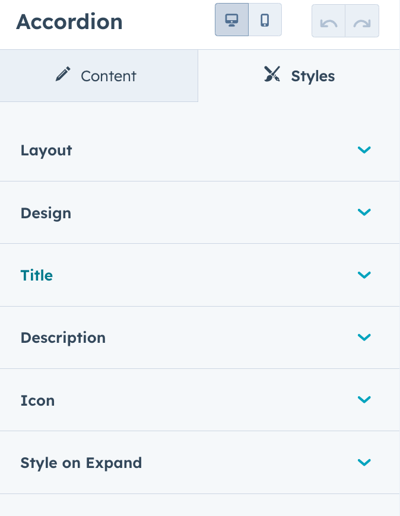This screenshot has width=400, height=516.
Task: Click the Layout section label
Action: click(x=46, y=151)
